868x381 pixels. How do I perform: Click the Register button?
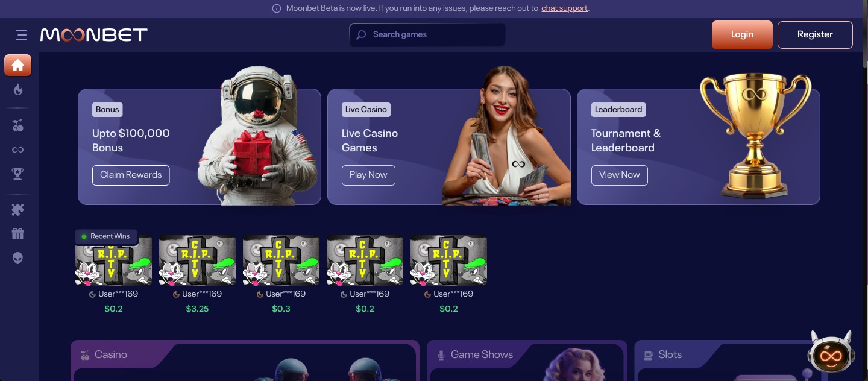815,35
